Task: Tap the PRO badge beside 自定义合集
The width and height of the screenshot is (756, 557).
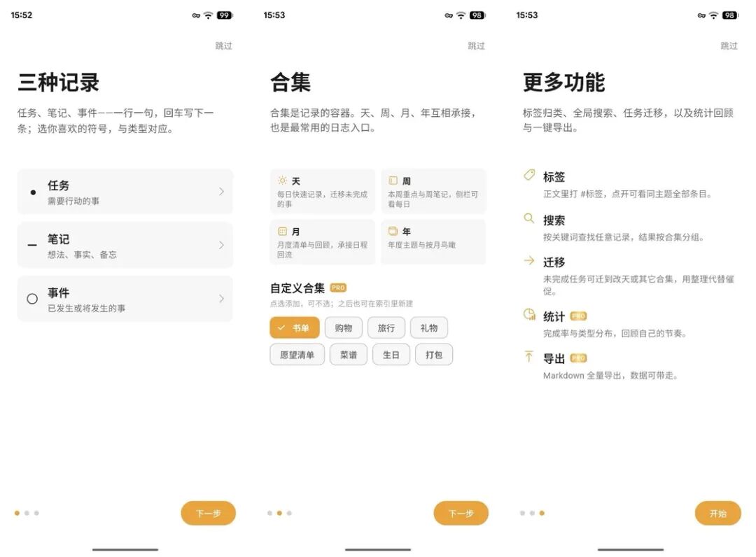Action: click(338, 288)
